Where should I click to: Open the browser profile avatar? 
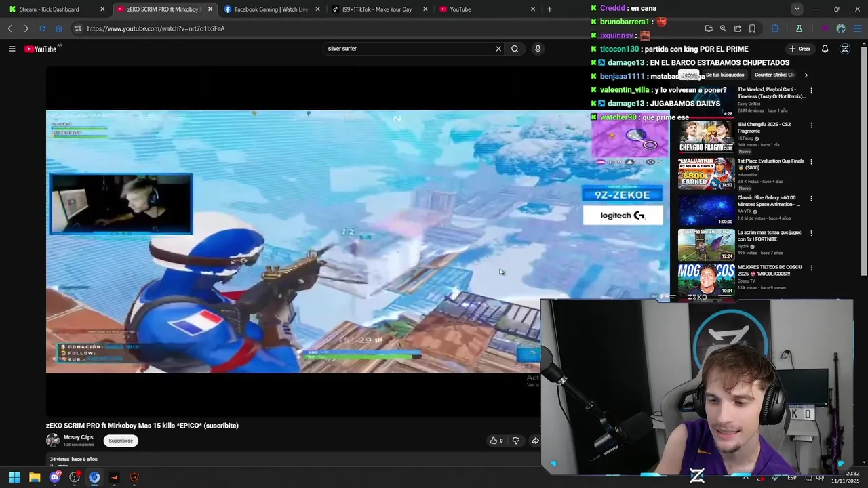(841, 28)
